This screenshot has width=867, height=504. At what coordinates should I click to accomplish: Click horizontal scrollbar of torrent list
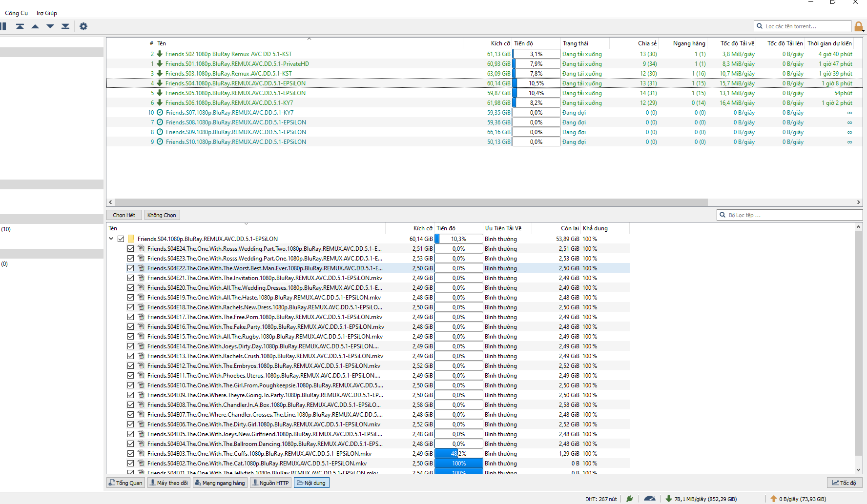(x=411, y=202)
